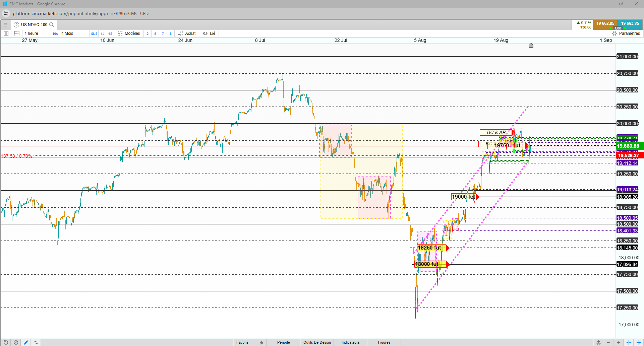Image resolution: width=644 pixels, height=346 pixels.
Task: Click the zoom out minus icon
Action: click(x=608, y=342)
